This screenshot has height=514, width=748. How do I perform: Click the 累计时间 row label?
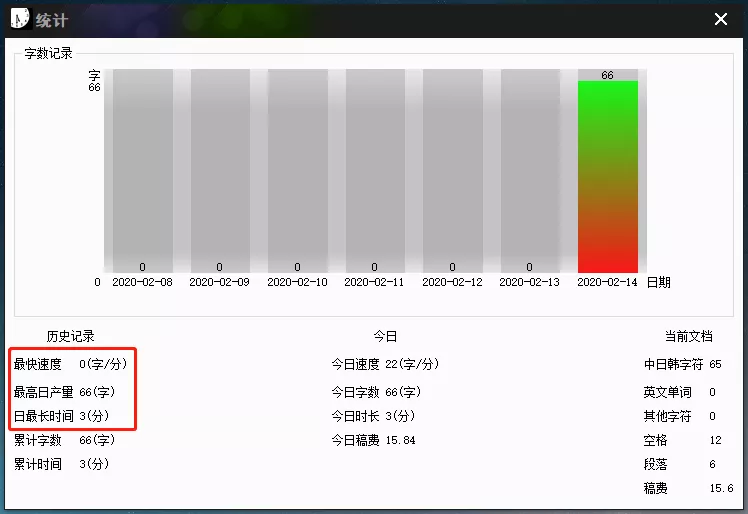[38, 464]
